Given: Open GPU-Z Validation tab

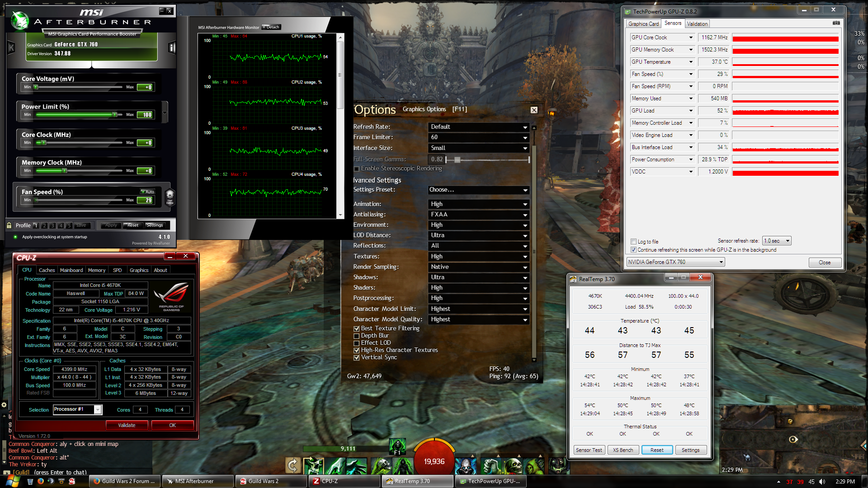Looking at the screenshot, I should click(x=697, y=24).
